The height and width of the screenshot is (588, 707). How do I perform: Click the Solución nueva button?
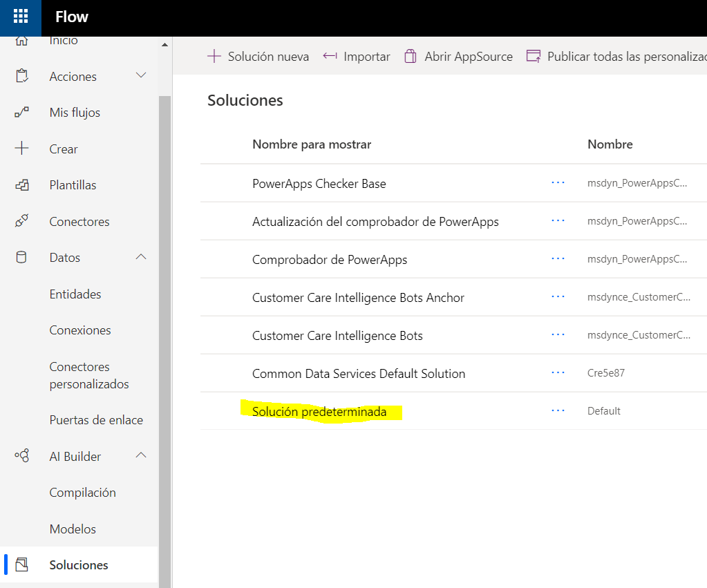[258, 56]
